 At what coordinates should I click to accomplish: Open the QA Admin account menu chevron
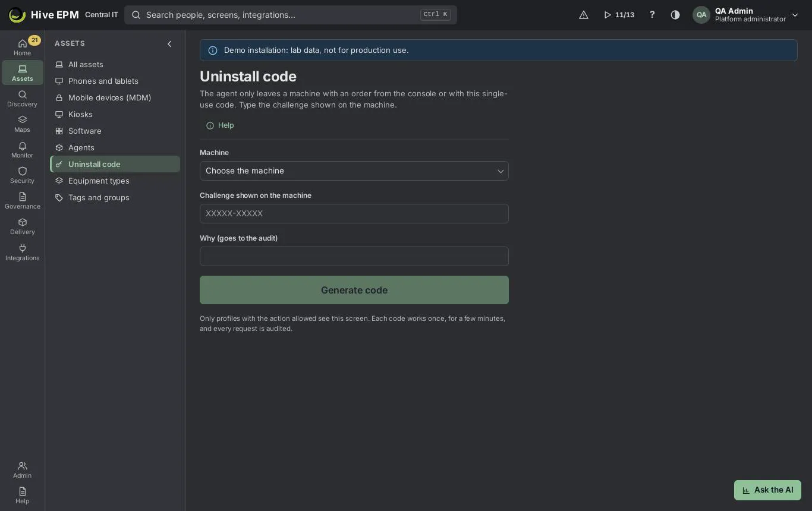(x=795, y=15)
